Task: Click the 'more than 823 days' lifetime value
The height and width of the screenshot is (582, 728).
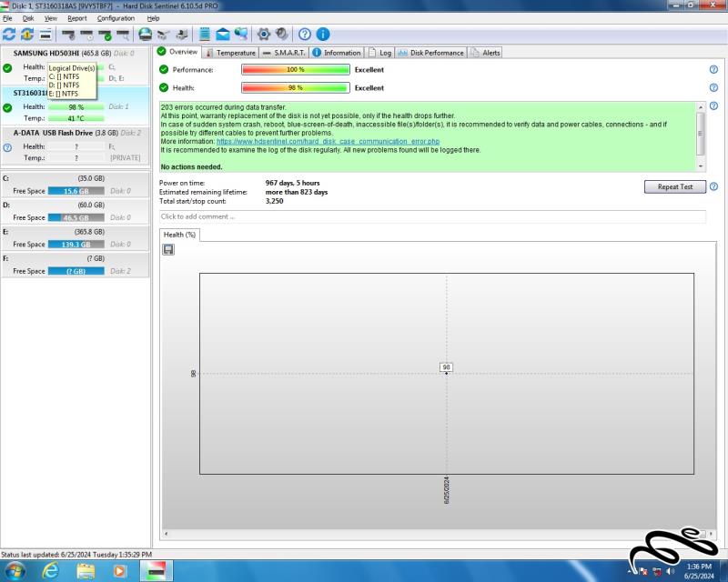Action: 297,192
